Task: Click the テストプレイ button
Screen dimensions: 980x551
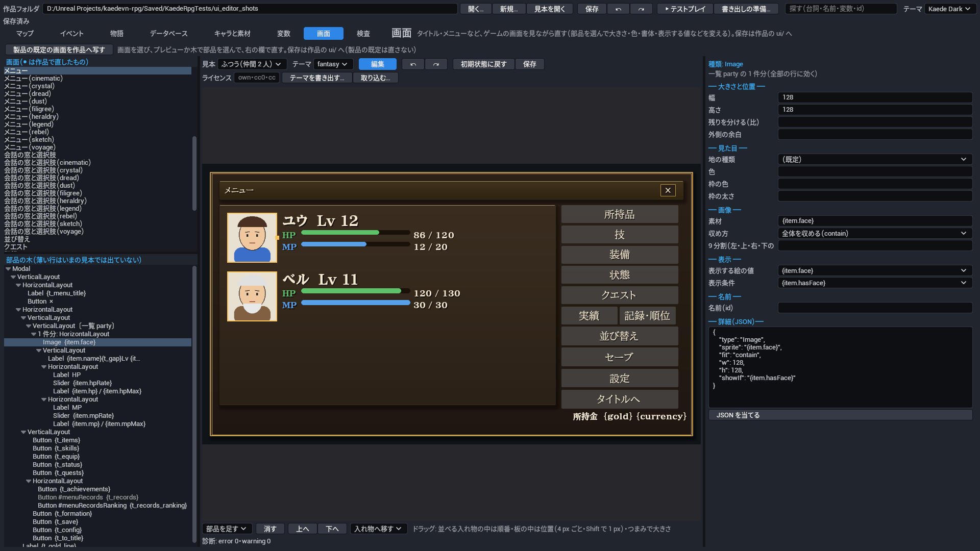Action: pos(685,9)
